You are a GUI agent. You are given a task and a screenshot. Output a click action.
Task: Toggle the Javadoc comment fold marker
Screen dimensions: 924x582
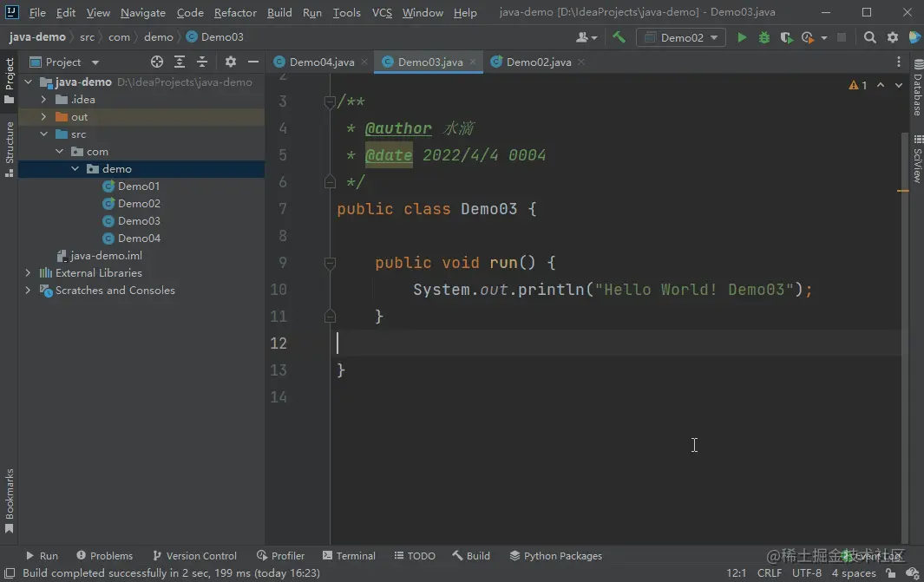click(x=330, y=102)
